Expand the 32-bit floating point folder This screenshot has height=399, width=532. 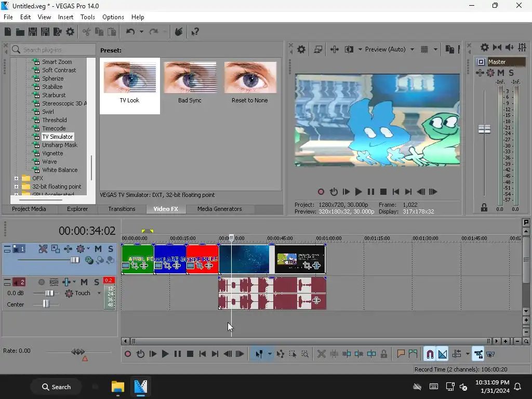16,187
